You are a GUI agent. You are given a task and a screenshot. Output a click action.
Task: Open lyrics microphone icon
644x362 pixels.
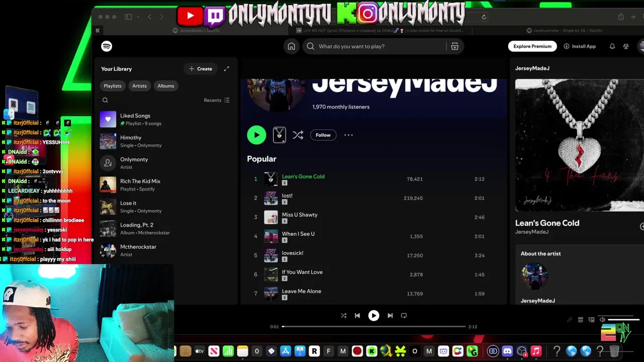[570, 320]
